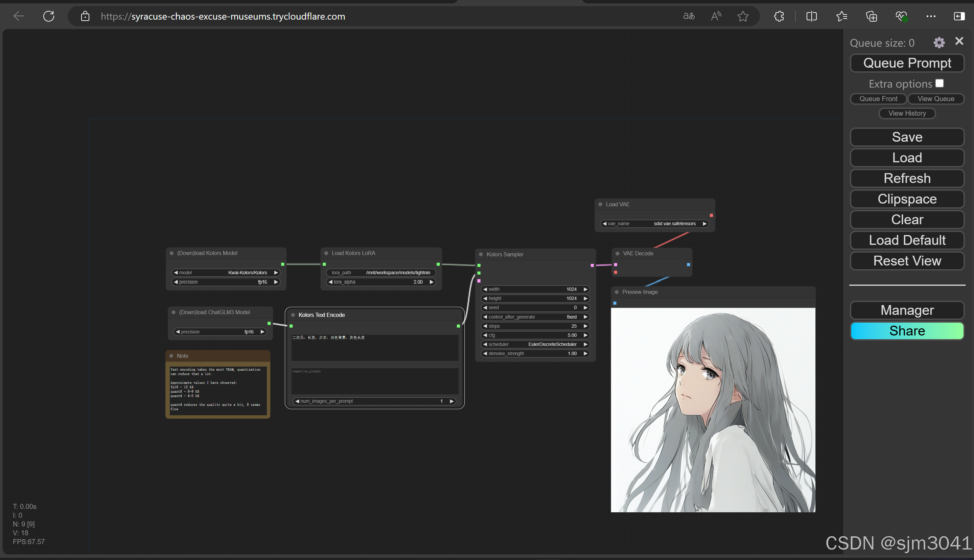This screenshot has width=974, height=560.
Task: Open browser settings and more menu
Action: tap(931, 16)
